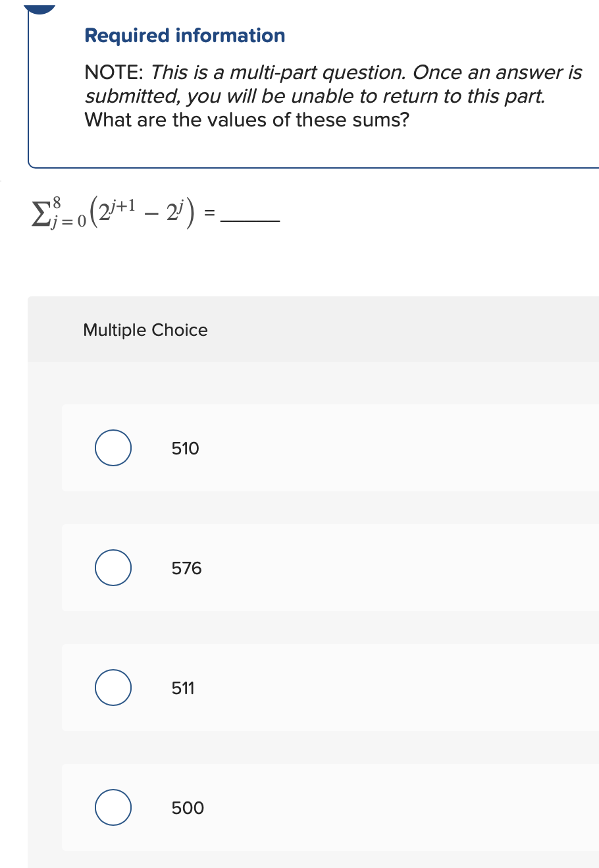Viewport: 599px width, 868px height.
Task: Mark the 511 option radio button
Action: (x=113, y=688)
